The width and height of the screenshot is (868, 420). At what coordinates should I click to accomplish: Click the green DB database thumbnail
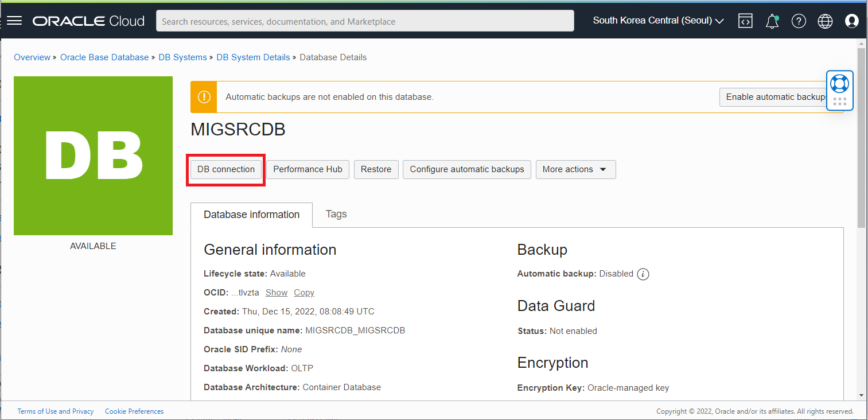(93, 155)
